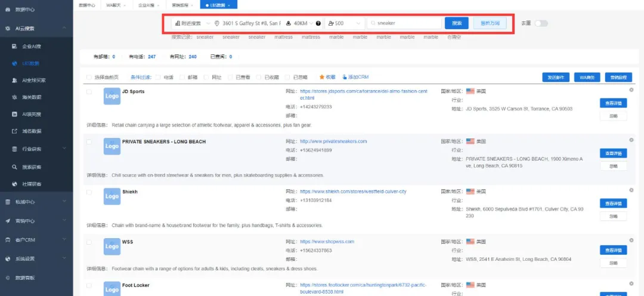Click the AI云搜索 sidebar icon
This screenshot has height=296, width=644.
(8, 29)
